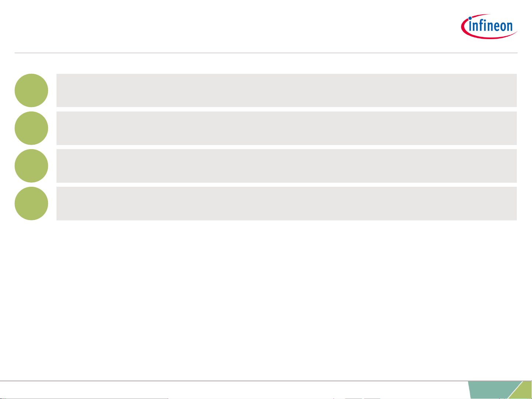Select the third gray text bar

pyautogui.click(x=286, y=166)
